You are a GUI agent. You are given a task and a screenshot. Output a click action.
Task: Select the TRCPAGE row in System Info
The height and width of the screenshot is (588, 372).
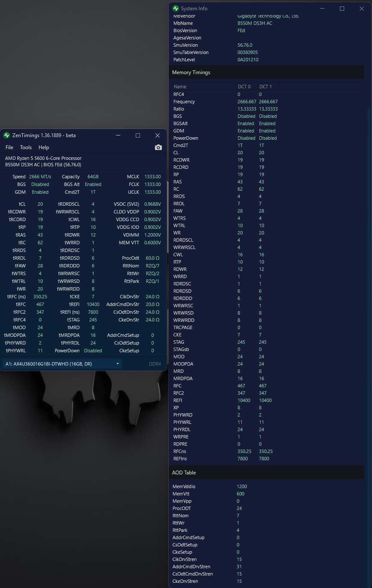pos(267,327)
